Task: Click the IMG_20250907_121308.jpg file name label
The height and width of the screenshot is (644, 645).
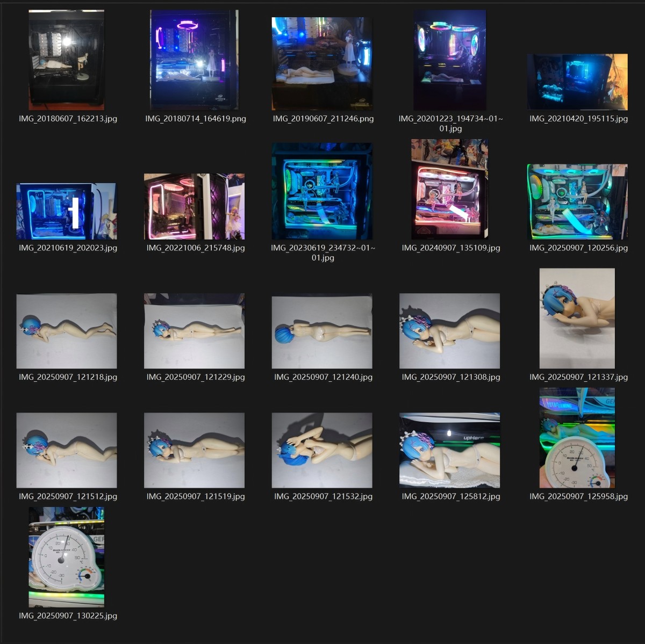Action: 451,377
